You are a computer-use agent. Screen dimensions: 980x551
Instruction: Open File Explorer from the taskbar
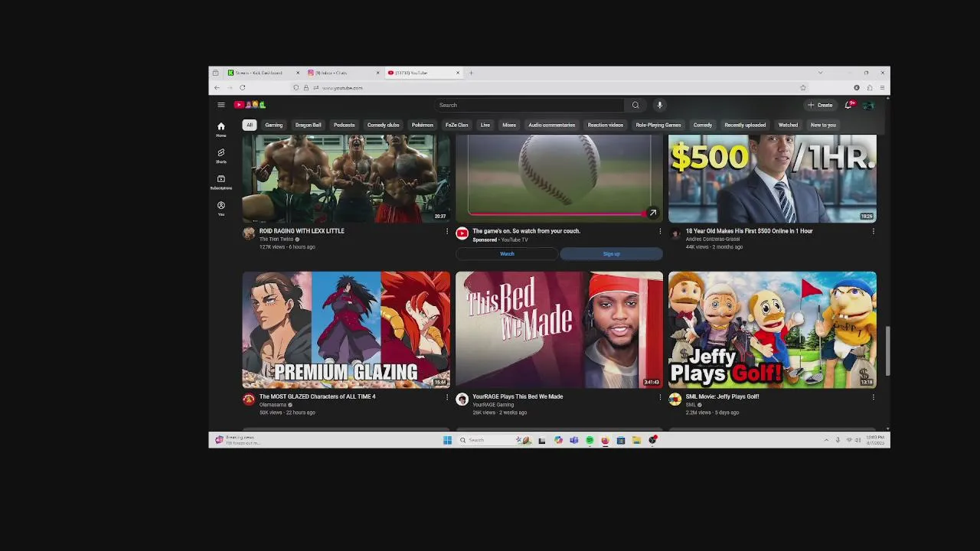(636, 440)
